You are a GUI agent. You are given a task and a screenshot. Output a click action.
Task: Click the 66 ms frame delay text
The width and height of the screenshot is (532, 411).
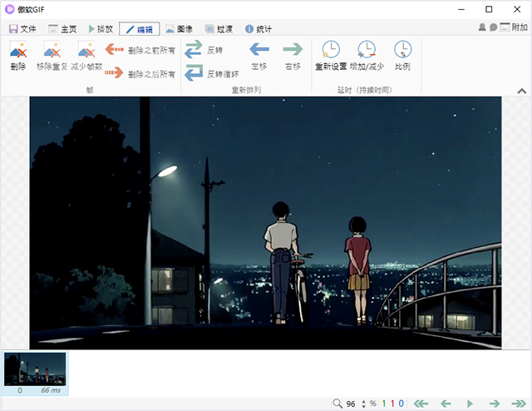point(51,391)
